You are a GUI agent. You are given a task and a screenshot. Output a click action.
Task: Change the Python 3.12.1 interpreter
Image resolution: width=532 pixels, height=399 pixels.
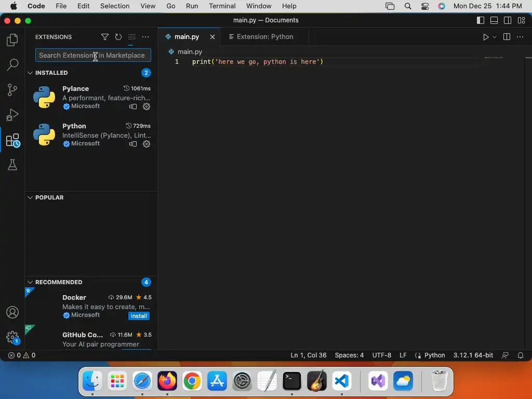tap(473, 355)
